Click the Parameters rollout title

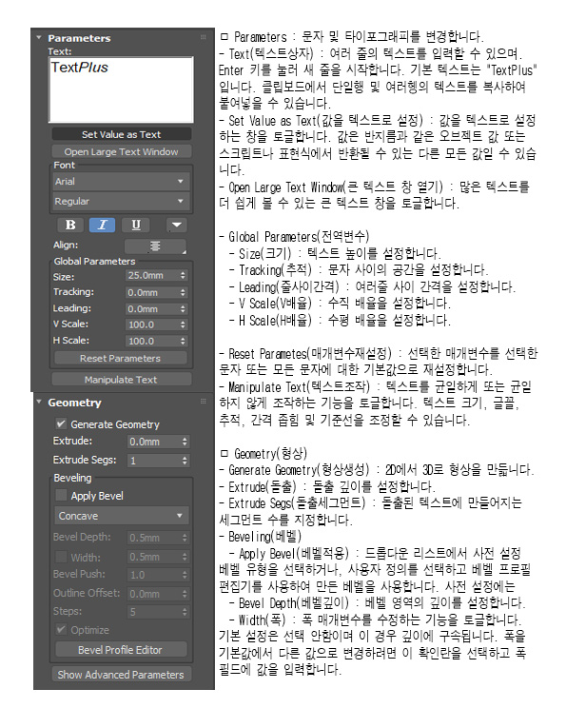79,38
